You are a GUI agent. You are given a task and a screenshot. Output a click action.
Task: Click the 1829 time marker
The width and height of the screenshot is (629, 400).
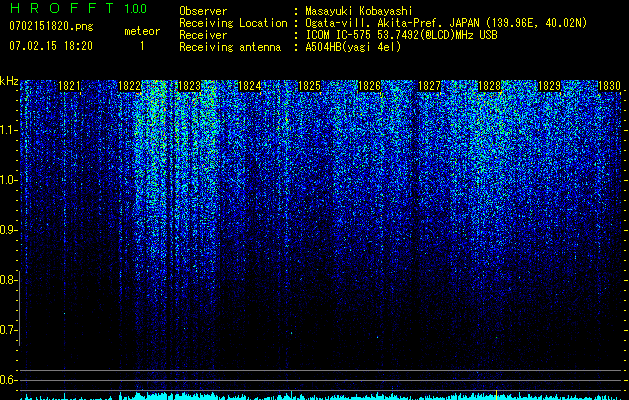pyautogui.click(x=550, y=86)
